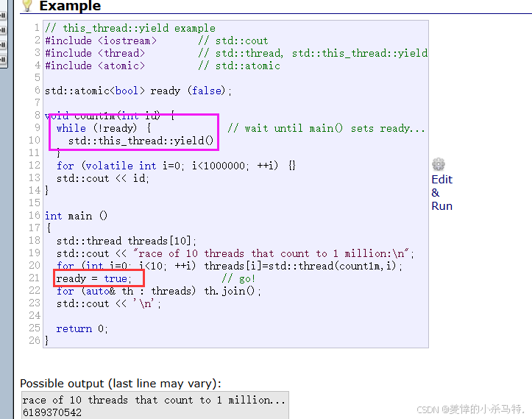This screenshot has width=532, height=419.
Task: Click the 'for (volatile int i=0; ...' line
Action: (176, 166)
